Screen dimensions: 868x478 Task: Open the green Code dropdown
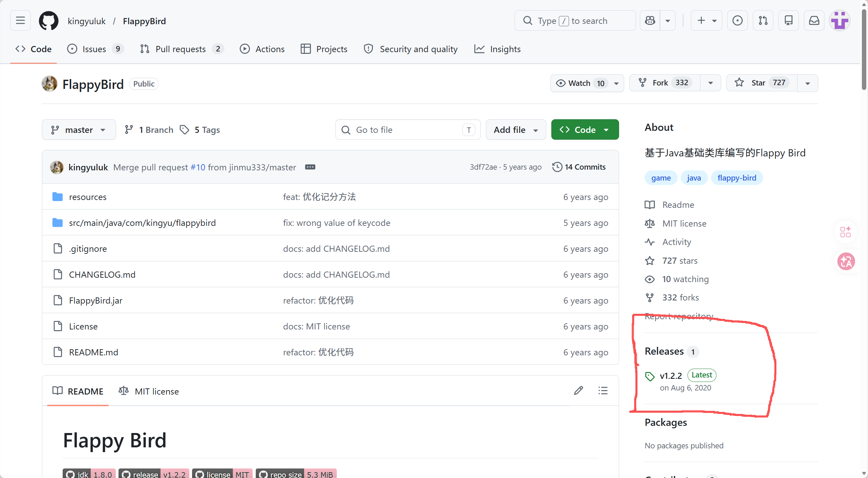coord(585,129)
